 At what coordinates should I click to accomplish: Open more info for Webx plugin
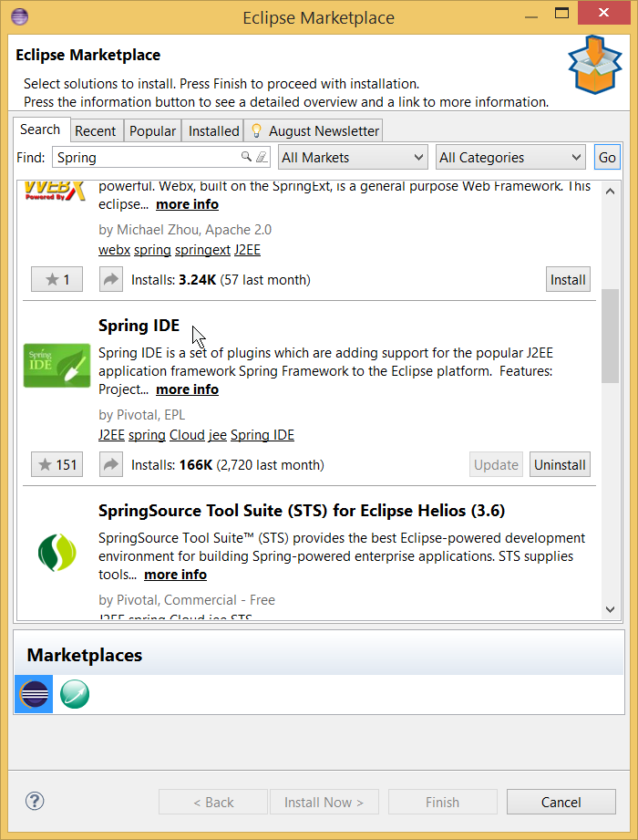pos(188,204)
